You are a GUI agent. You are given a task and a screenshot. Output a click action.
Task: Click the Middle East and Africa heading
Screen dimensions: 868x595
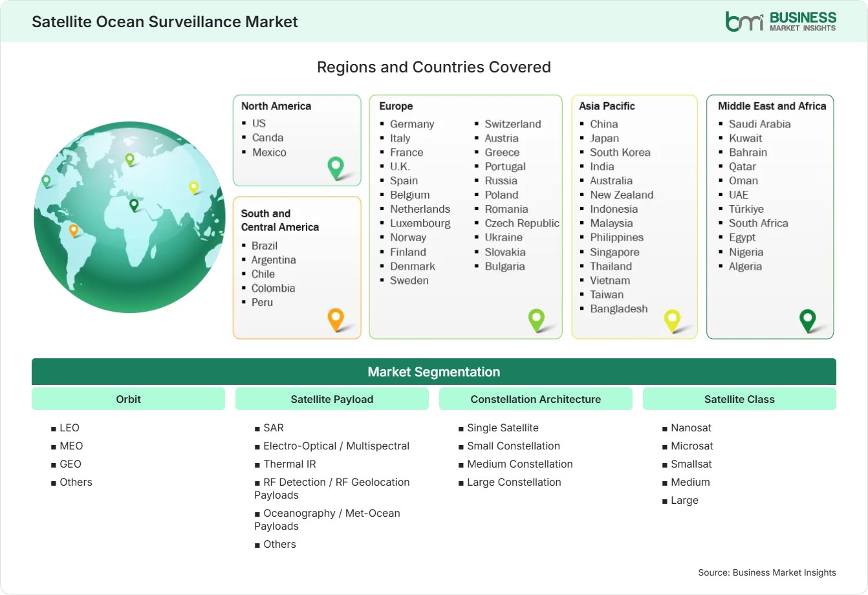coord(772,106)
